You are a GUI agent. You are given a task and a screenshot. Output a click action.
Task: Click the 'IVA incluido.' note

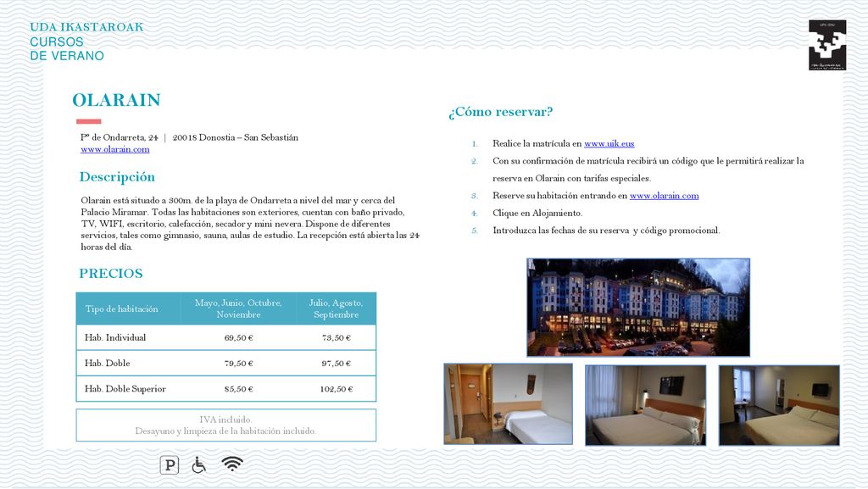click(225, 420)
